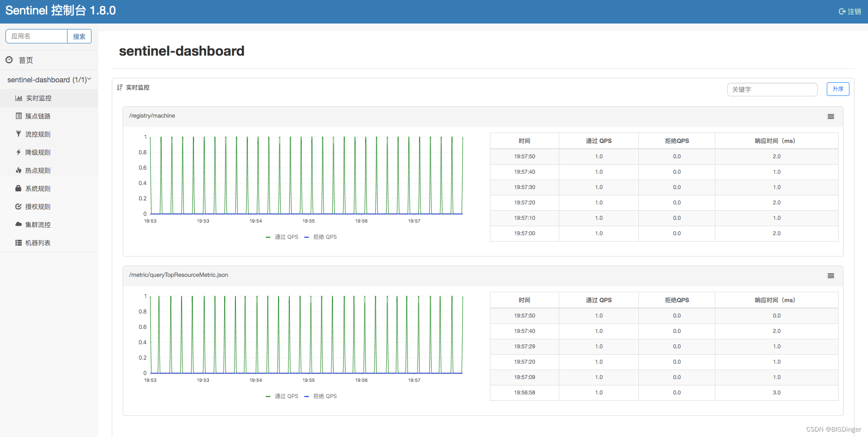Viewport: 868px width, 437px height.
Task: Click the 簇点链路 list icon
Action: point(19,116)
